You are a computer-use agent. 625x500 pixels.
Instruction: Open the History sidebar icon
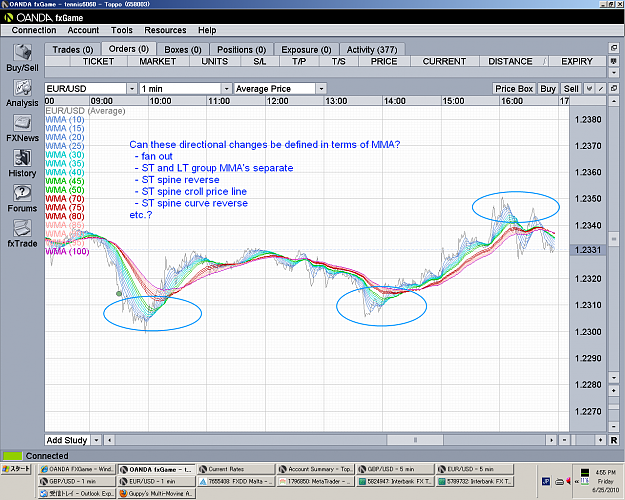(22, 163)
